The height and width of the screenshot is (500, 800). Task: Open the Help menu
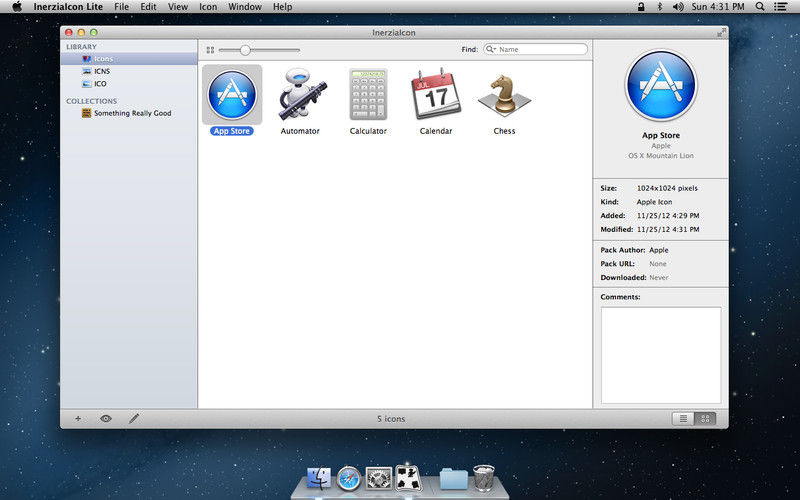tap(282, 7)
